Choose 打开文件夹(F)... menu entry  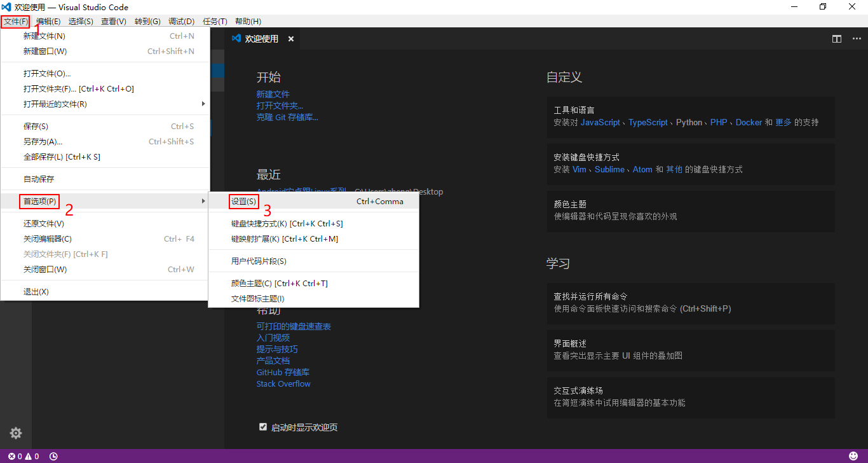[x=105, y=88]
